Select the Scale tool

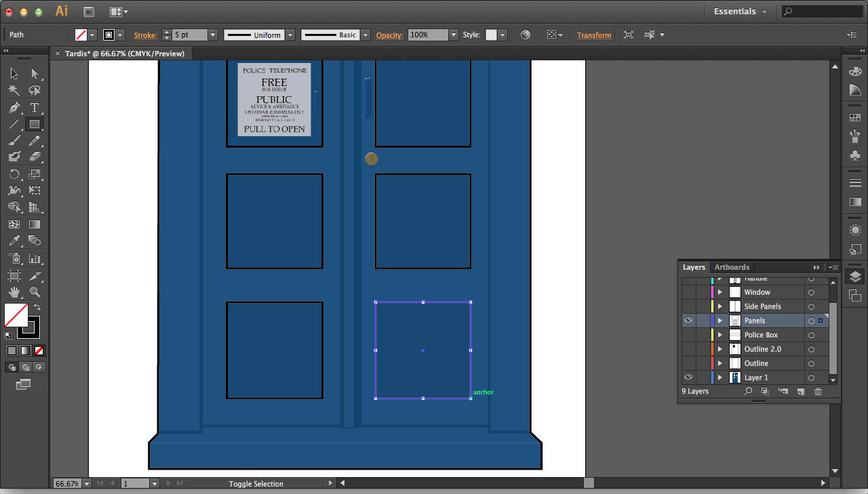tap(35, 174)
